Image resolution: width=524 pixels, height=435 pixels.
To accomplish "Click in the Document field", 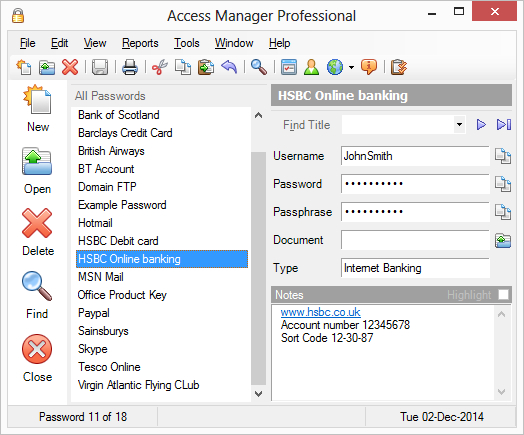I will tap(415, 240).
